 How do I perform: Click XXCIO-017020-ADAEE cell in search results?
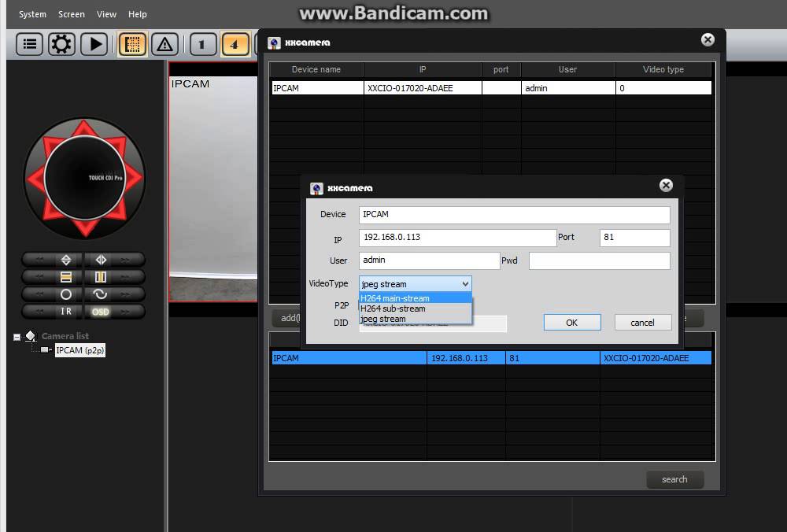click(x=656, y=358)
